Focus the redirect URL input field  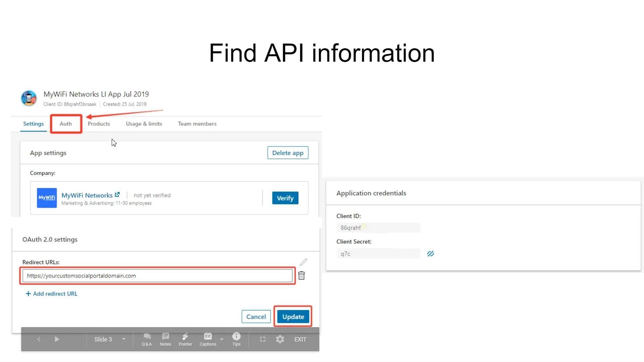tap(157, 276)
